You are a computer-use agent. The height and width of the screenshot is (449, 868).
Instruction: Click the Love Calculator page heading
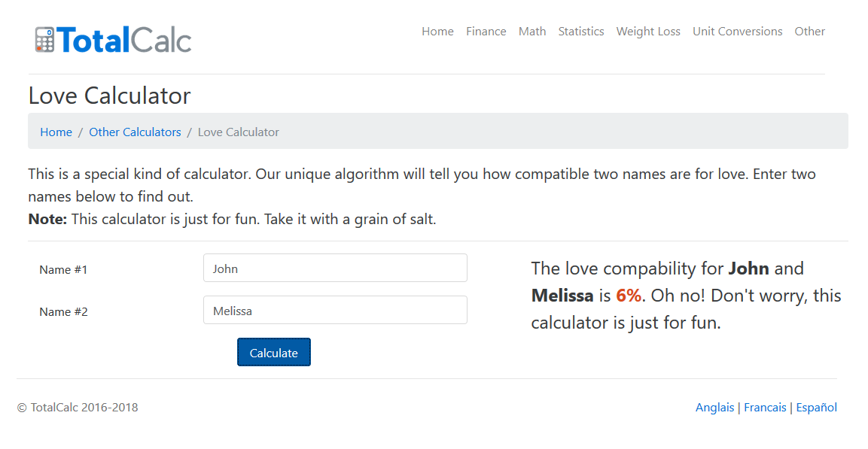tap(109, 96)
